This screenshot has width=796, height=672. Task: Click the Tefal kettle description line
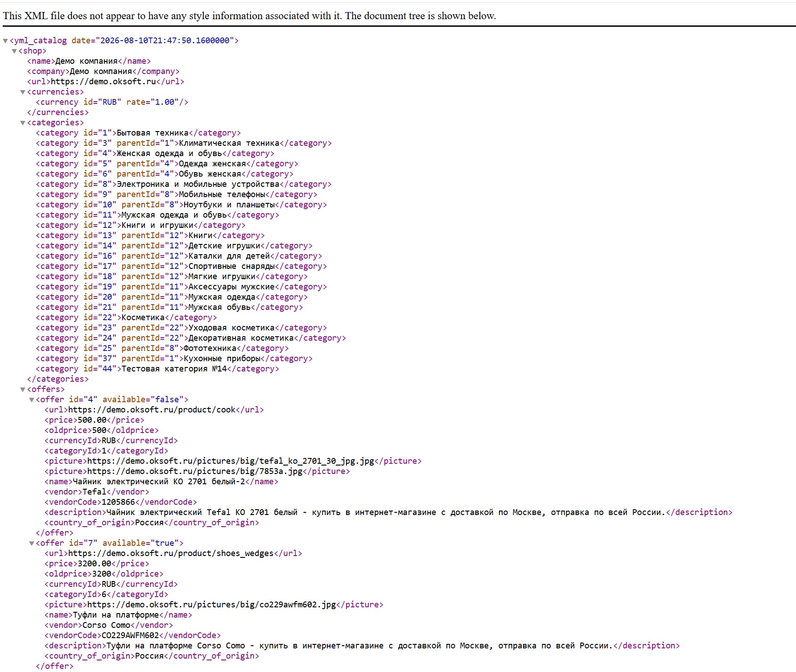point(388,512)
